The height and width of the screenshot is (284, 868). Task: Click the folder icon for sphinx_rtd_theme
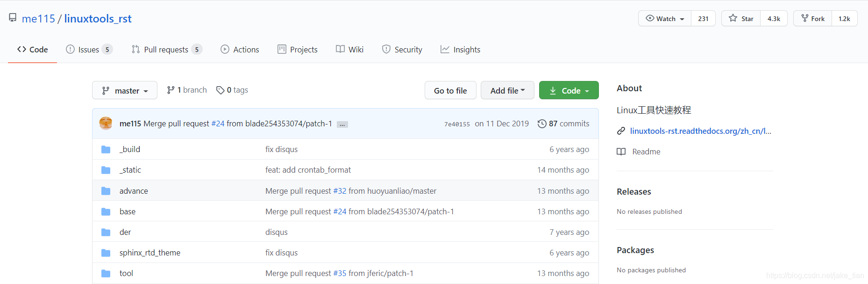106,253
